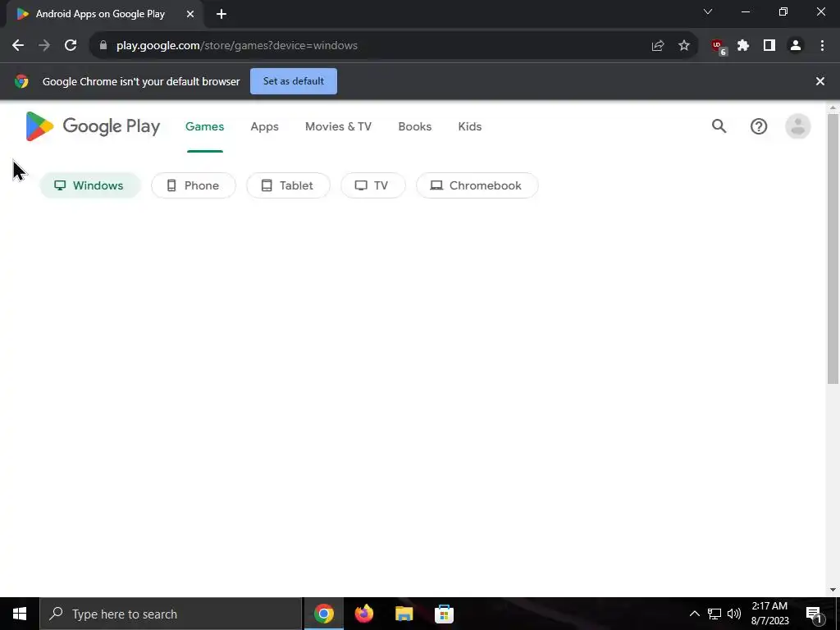Select the Chromebook device filter chip
The width and height of the screenshot is (840, 630).
[x=477, y=185]
